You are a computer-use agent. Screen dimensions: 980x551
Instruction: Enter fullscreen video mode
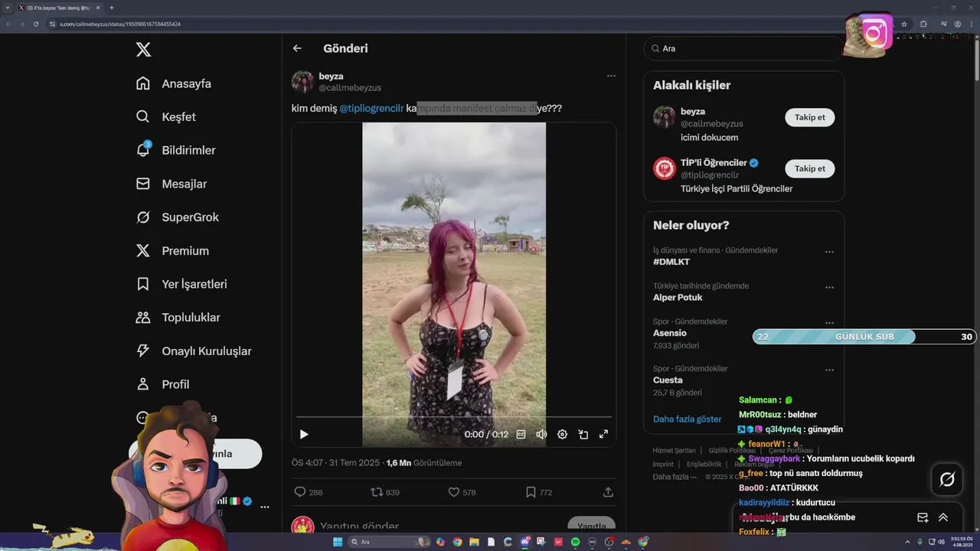click(x=603, y=434)
